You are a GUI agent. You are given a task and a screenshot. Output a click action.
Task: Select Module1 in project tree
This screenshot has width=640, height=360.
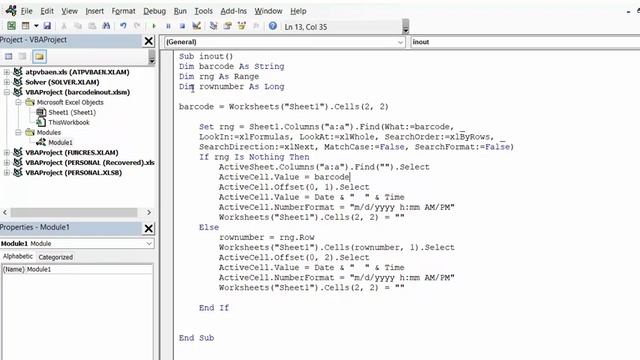coord(60,142)
